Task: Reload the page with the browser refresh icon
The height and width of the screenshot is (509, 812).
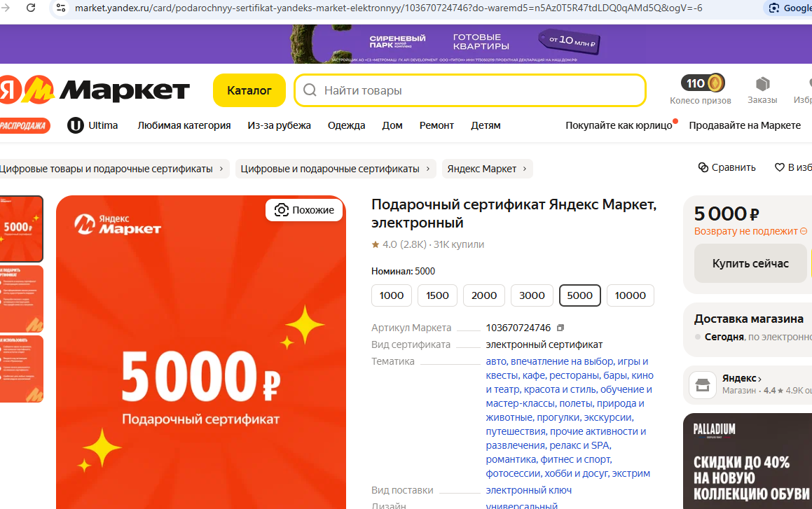Action: click(x=31, y=8)
